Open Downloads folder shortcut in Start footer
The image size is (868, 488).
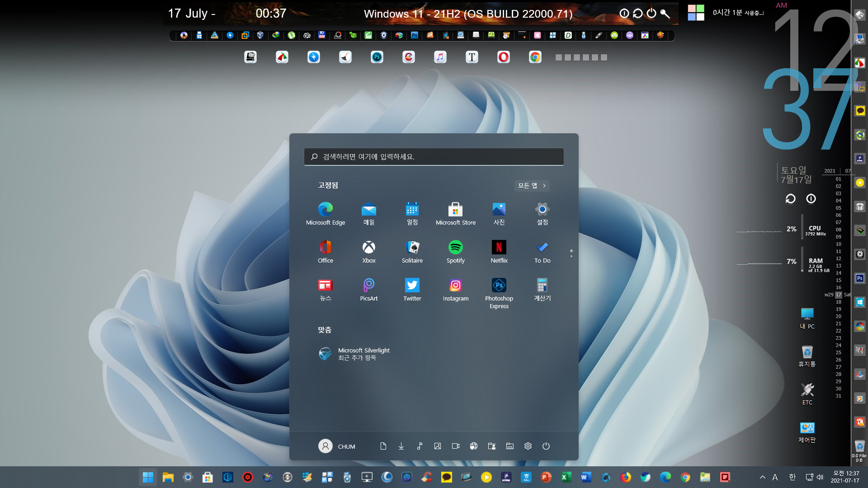click(401, 446)
